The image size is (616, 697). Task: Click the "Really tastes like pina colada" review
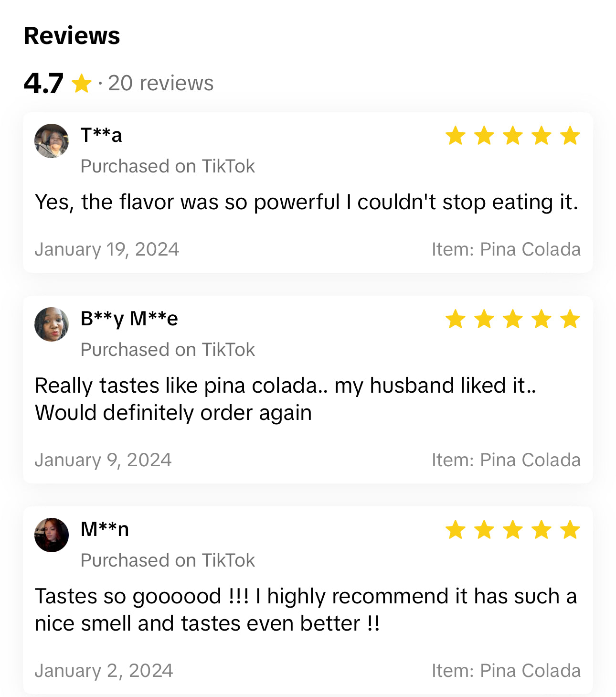click(286, 399)
